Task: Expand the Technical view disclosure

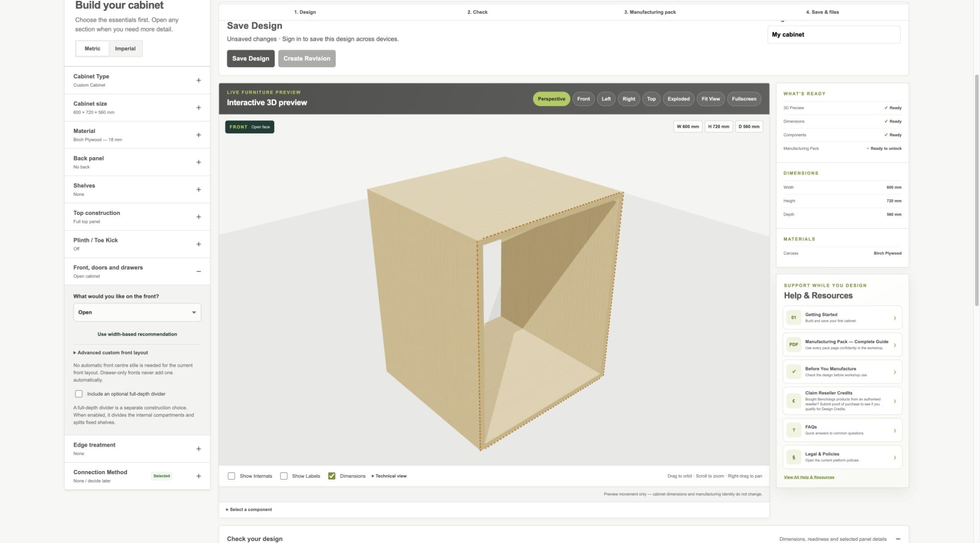Action: point(389,476)
